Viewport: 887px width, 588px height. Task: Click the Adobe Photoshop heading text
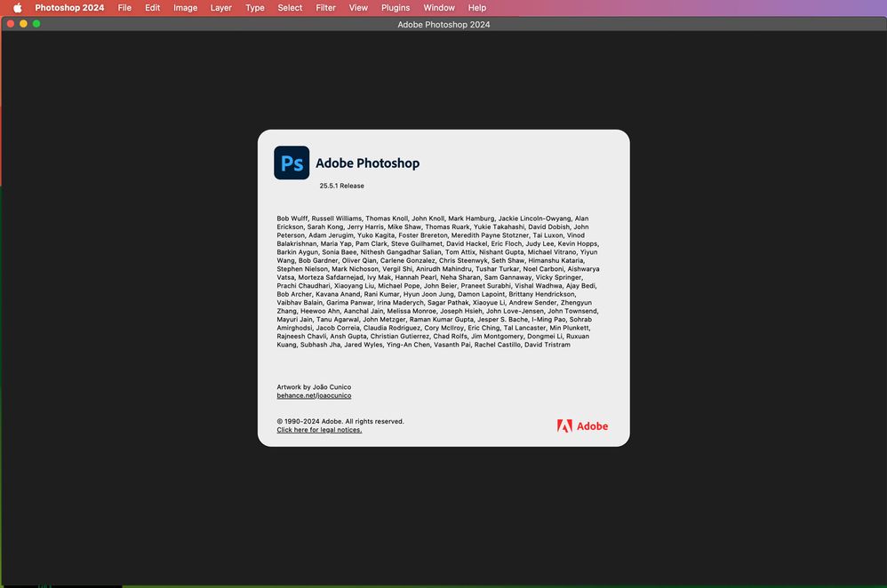(368, 163)
